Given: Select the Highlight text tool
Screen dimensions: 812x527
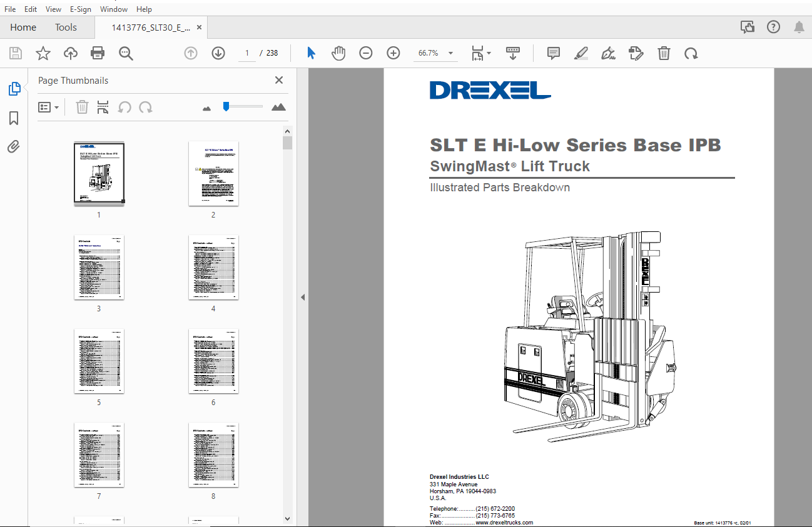Looking at the screenshot, I should coord(581,53).
